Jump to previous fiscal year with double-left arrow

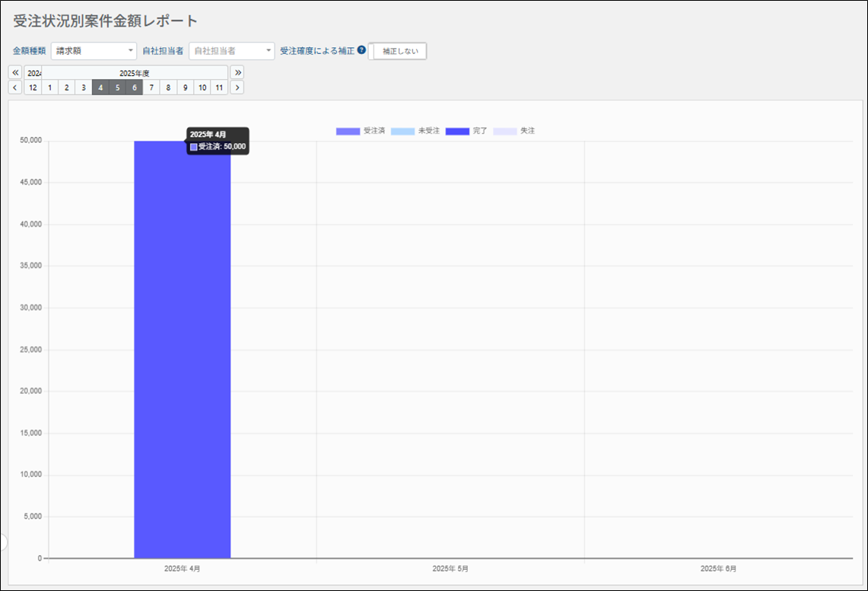point(15,72)
